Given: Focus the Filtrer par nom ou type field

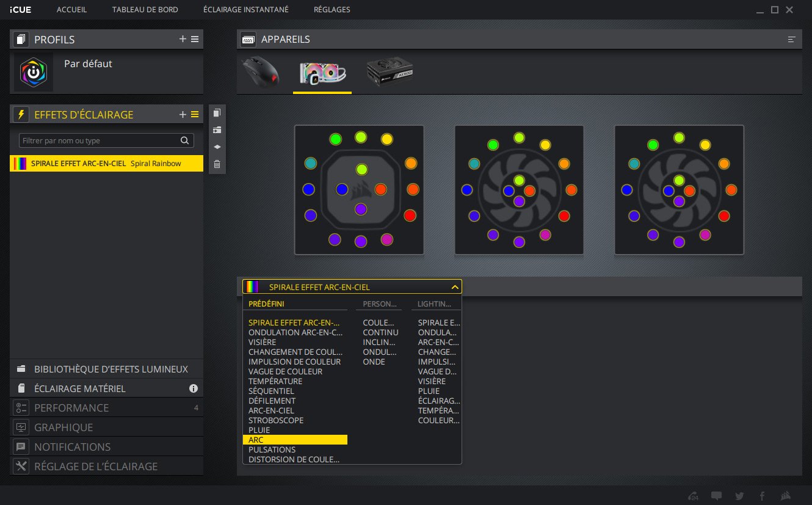Looking at the screenshot, I should click(106, 140).
